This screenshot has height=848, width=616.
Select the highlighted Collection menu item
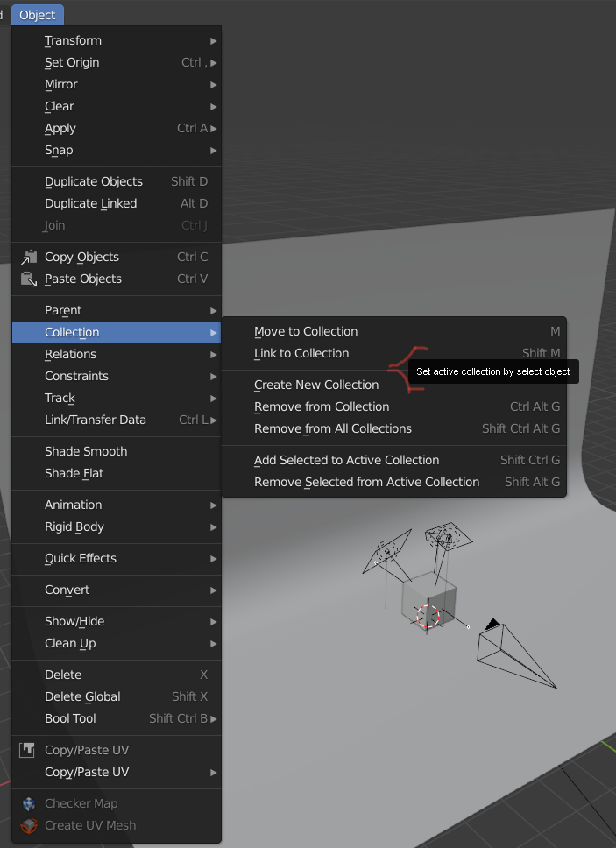tap(117, 332)
